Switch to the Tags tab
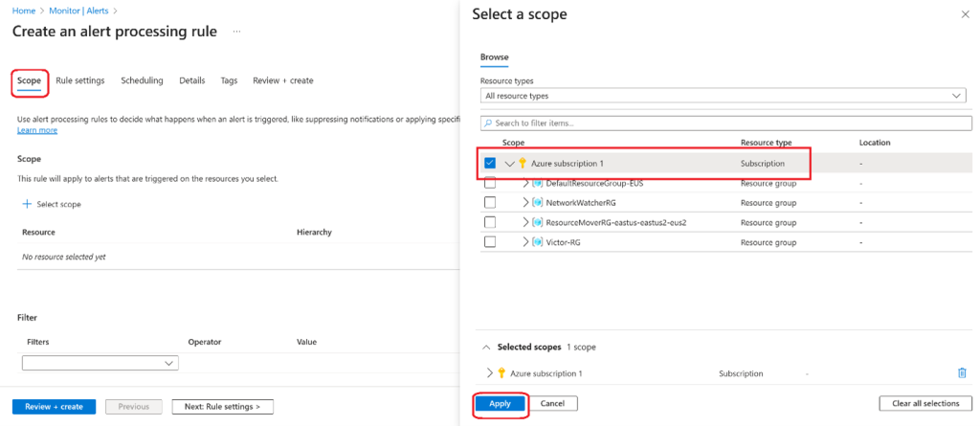 (229, 80)
